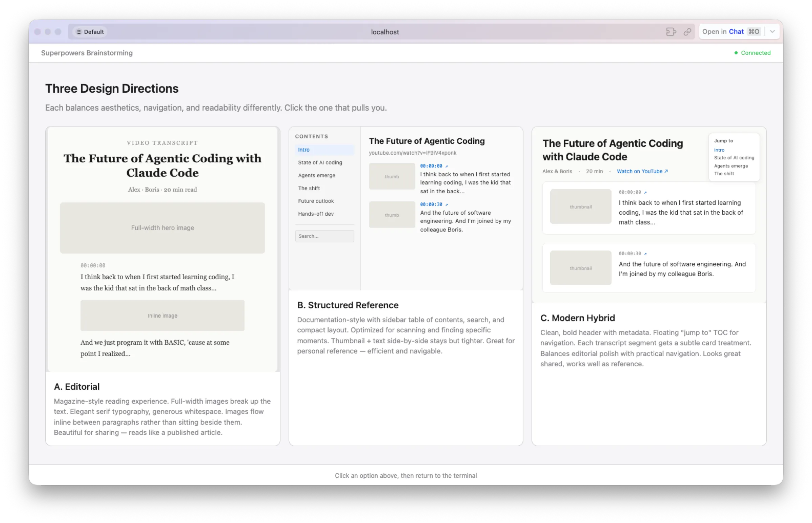Choose the A. Editorial design option
The height and width of the screenshot is (523, 812).
tap(77, 386)
